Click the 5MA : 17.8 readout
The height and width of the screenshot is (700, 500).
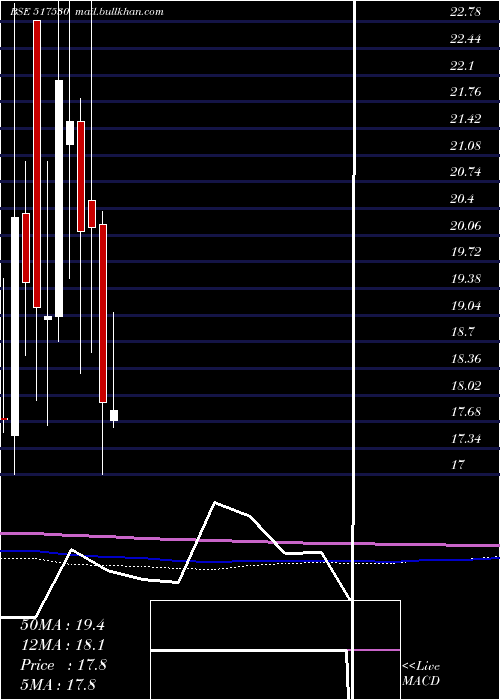click(58, 685)
